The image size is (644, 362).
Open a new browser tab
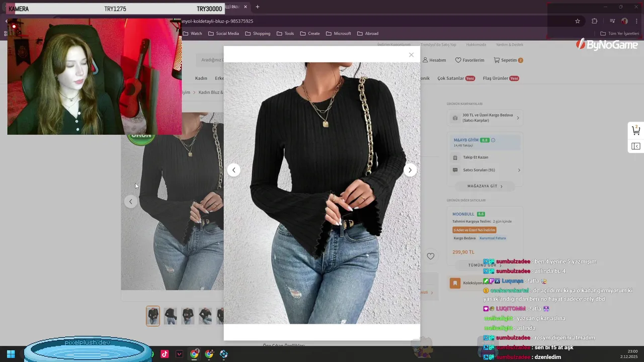coord(258,7)
